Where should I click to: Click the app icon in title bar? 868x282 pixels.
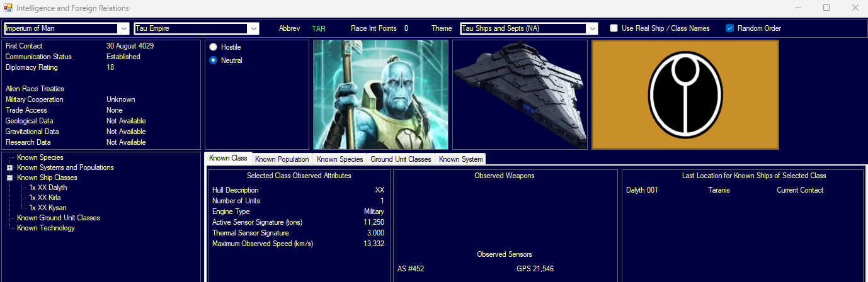point(7,8)
